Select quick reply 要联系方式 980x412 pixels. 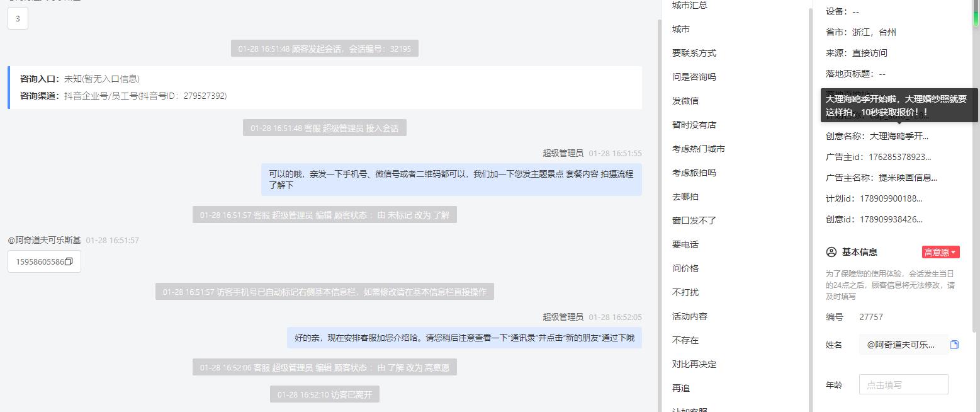(x=694, y=53)
